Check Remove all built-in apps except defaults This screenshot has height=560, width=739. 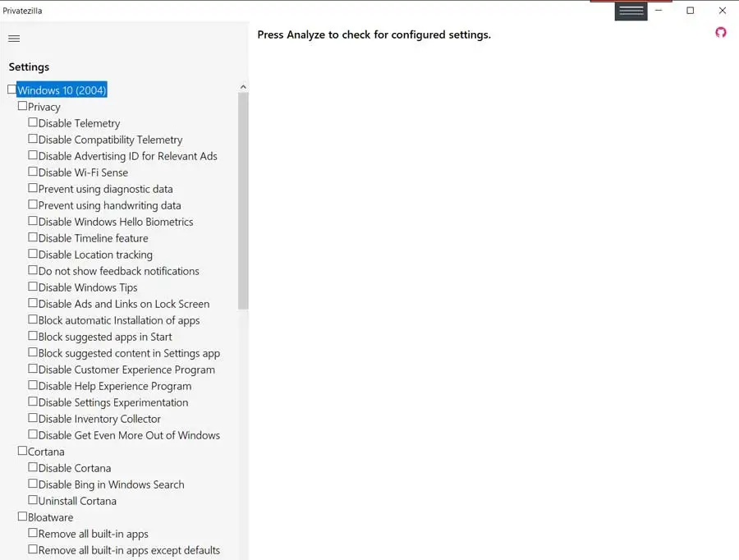click(x=33, y=549)
